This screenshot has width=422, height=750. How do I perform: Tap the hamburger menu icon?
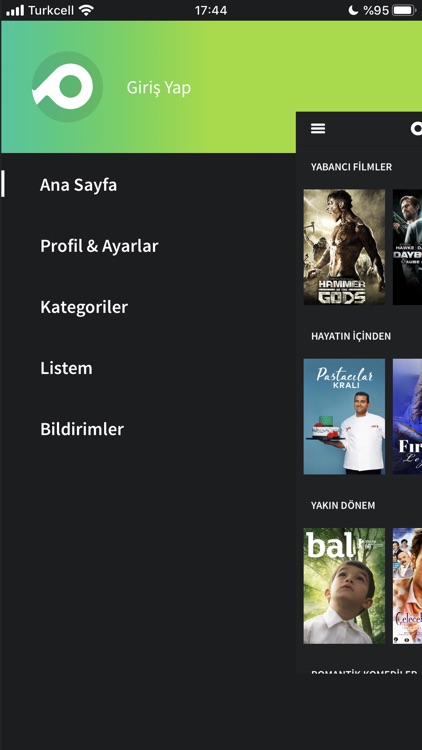[318, 128]
